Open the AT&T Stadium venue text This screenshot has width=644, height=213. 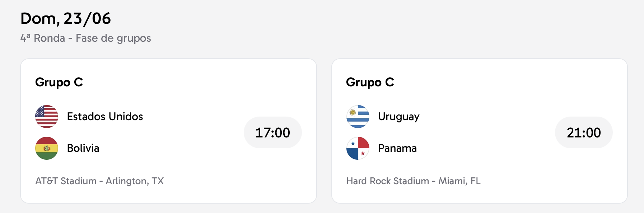point(99,181)
